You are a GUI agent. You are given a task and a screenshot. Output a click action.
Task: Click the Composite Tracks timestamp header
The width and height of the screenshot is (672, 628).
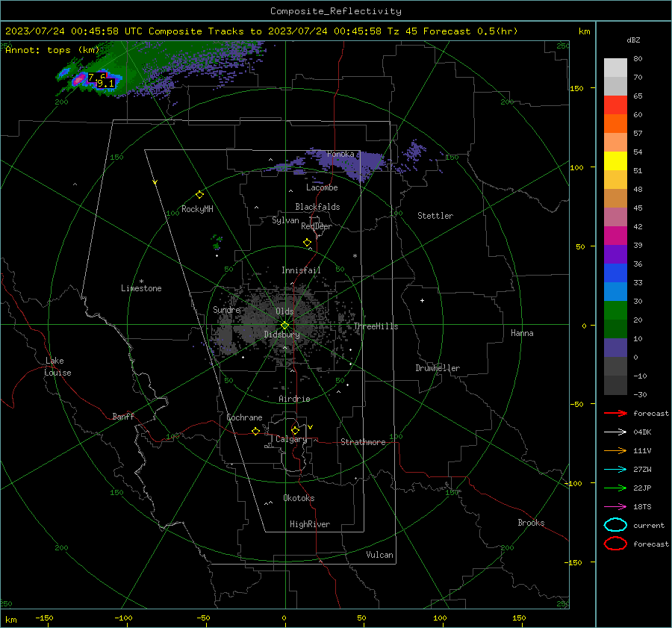261,31
